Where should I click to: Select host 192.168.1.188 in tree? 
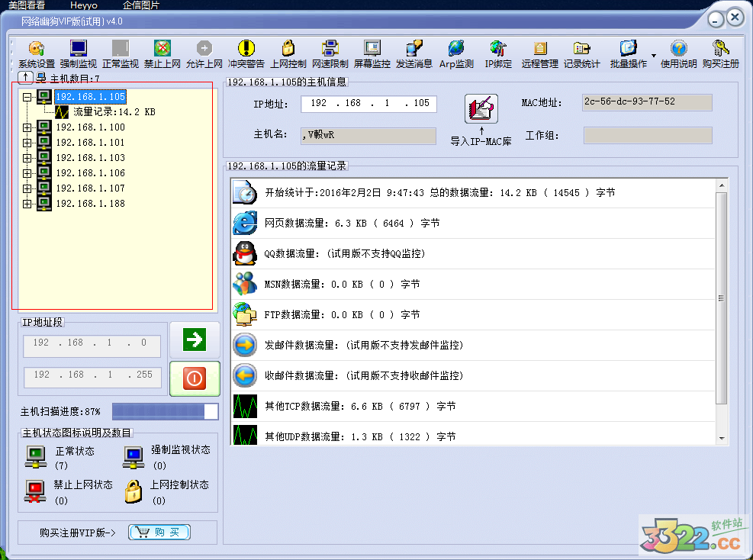[90, 204]
